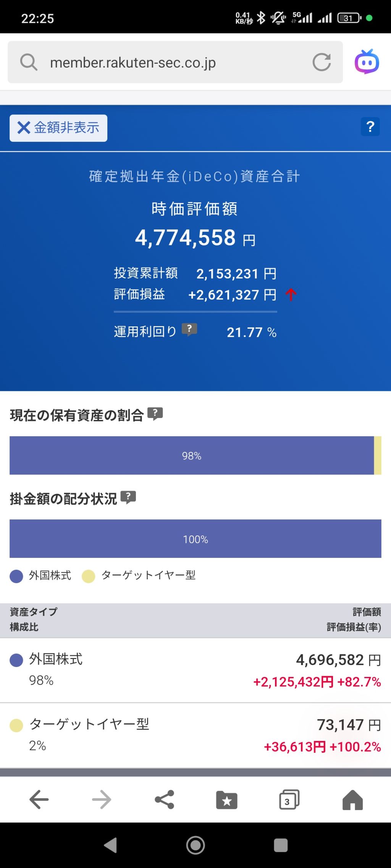Tap the 98% foreign stock bar segment
The image size is (391, 868).
pyautogui.click(x=192, y=455)
